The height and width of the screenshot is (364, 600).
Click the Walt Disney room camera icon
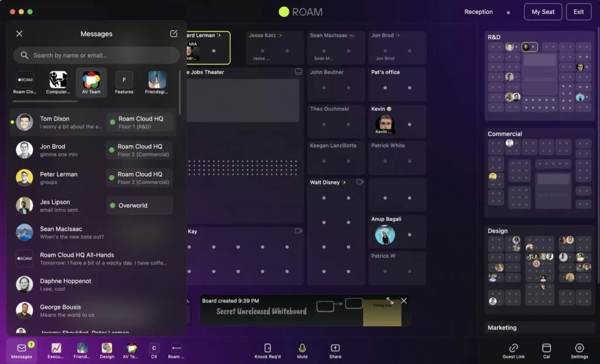(360, 182)
